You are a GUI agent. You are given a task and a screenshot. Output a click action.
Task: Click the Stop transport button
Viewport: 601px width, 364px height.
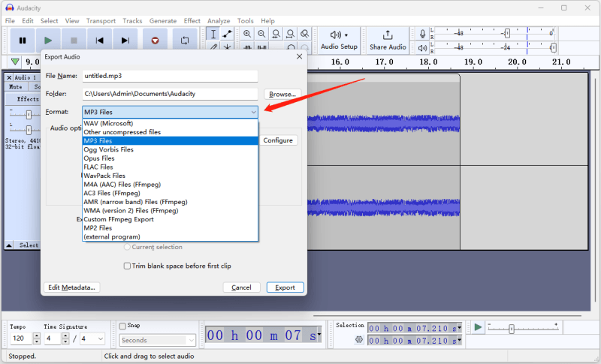(x=74, y=41)
